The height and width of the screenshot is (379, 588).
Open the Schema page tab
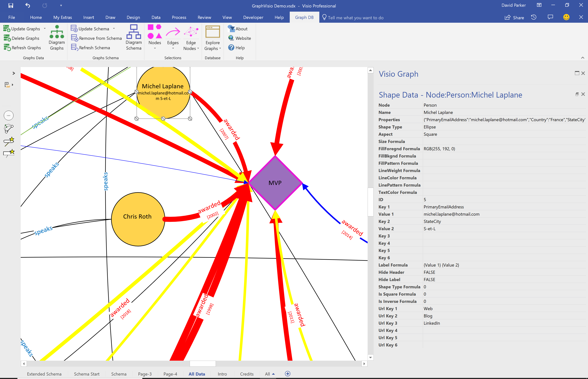tap(119, 374)
